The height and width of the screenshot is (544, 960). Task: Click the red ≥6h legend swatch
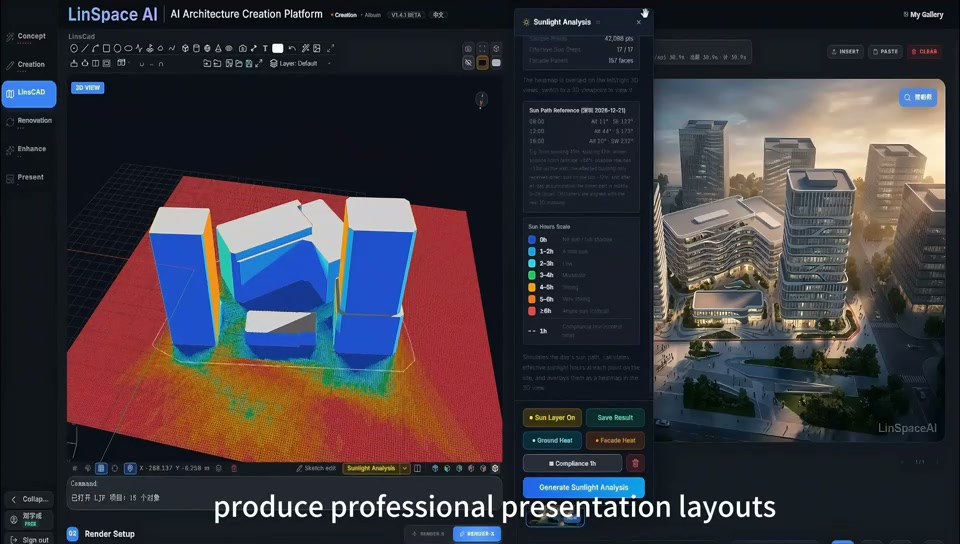(x=532, y=311)
